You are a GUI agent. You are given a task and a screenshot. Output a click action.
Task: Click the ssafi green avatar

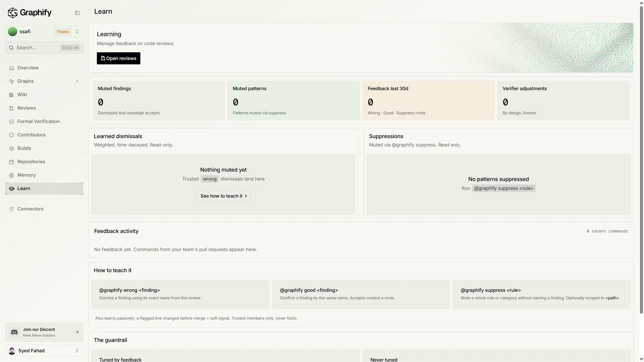click(x=12, y=32)
